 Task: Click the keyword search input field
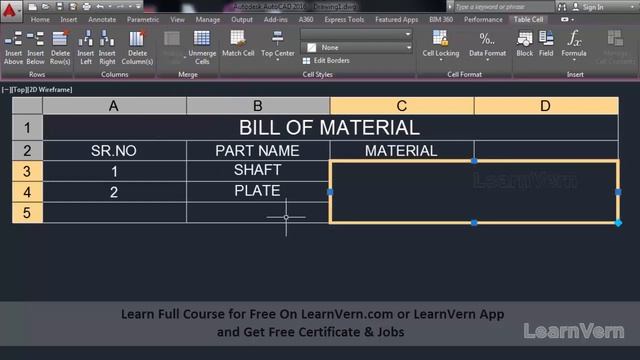(x=504, y=7)
